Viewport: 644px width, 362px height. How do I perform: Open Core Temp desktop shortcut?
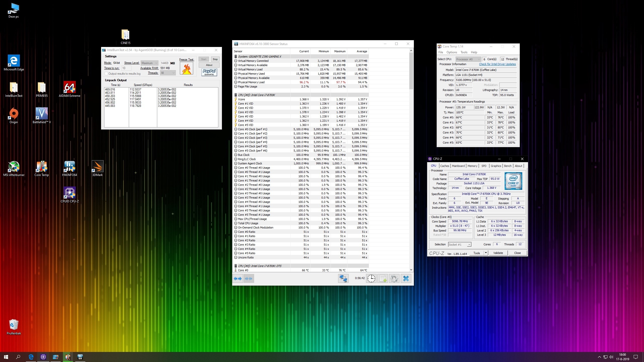tap(42, 169)
